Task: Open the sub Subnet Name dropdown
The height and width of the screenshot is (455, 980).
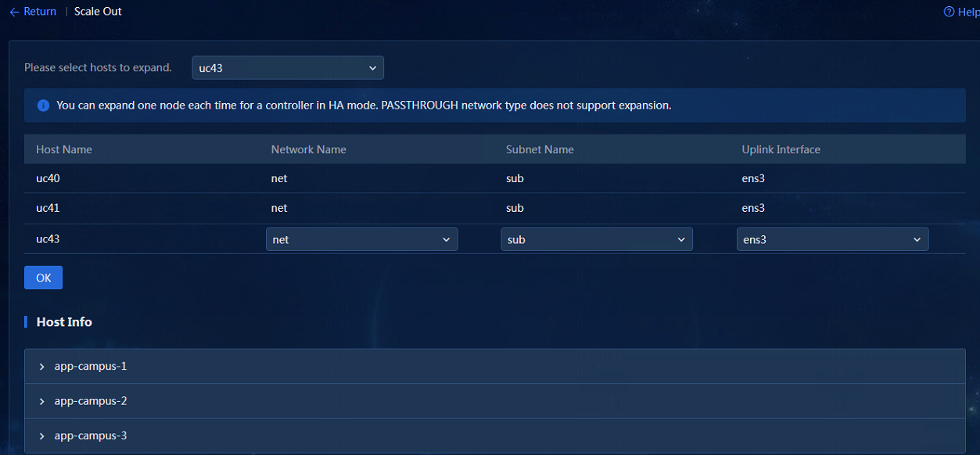Action: [x=597, y=239]
